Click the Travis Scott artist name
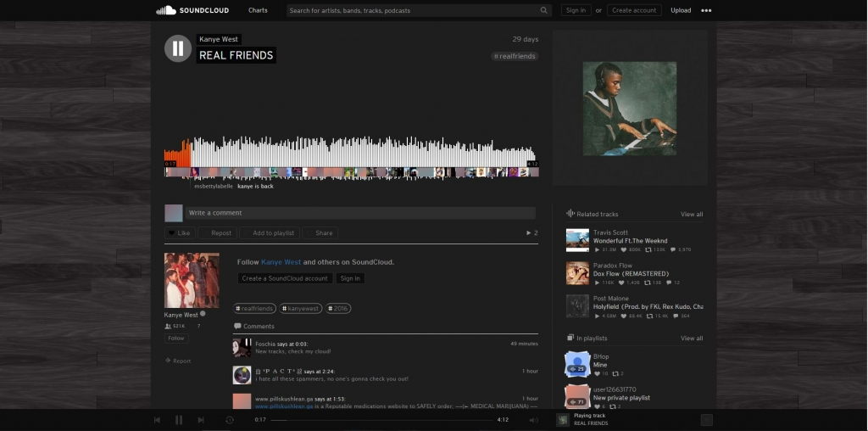 [610, 232]
